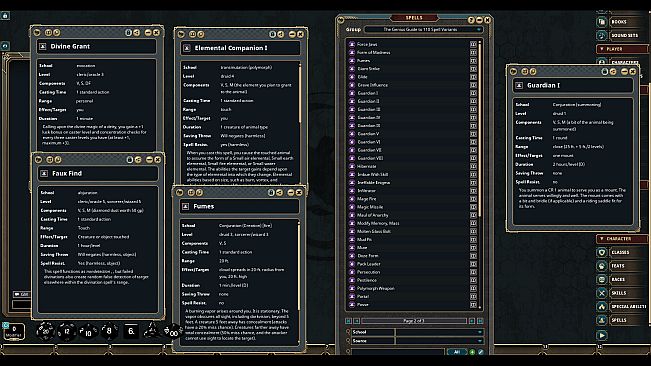Click module book icon on Portal row
Viewport: 651px width, 366px height.
click(x=473, y=296)
